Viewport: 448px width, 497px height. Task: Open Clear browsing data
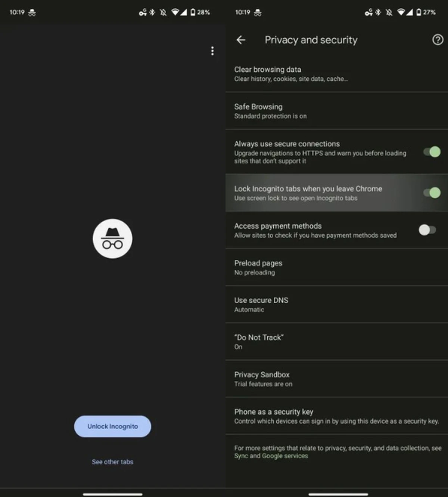click(x=337, y=74)
